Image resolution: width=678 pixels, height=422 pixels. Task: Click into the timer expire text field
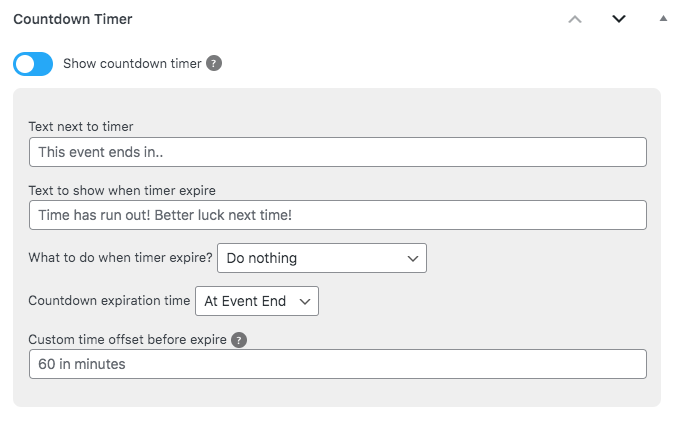(338, 215)
